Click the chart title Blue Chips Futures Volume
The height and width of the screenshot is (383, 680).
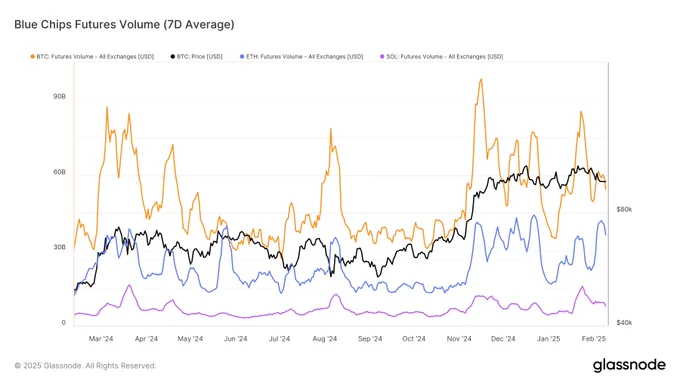coord(124,24)
